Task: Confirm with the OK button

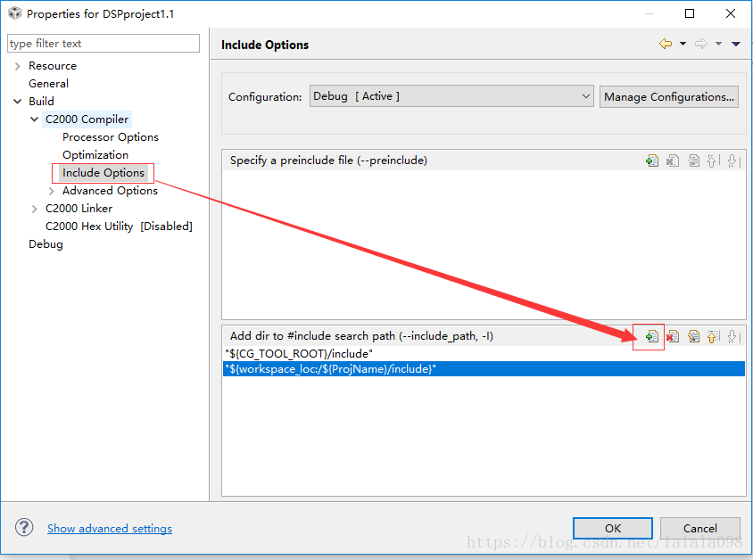Action: click(613, 528)
